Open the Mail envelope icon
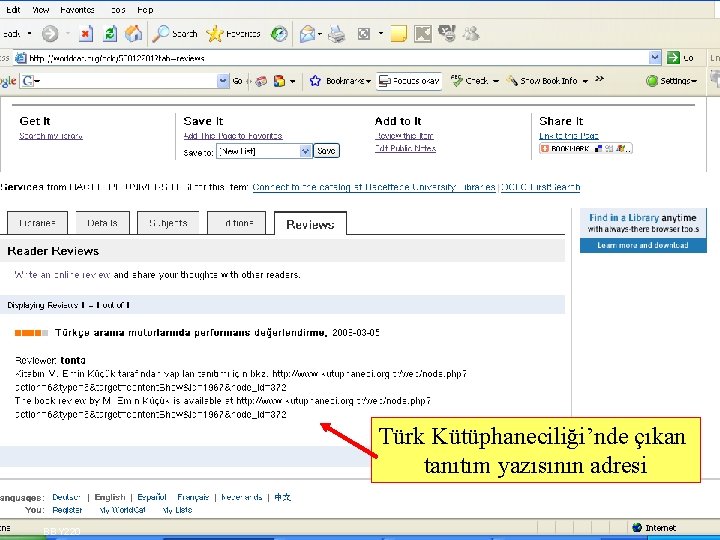 [307, 34]
